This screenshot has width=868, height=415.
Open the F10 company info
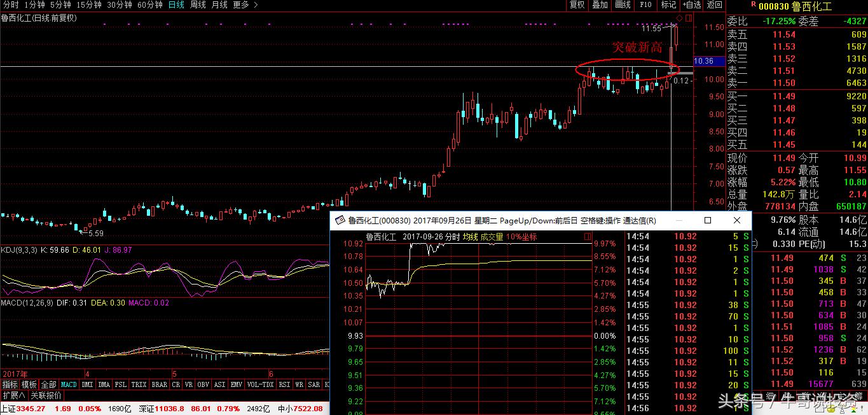coord(645,4)
